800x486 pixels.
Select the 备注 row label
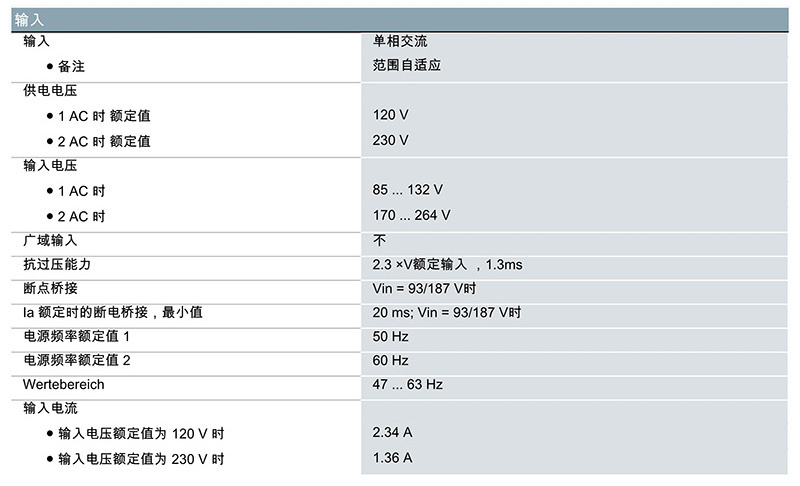(x=71, y=66)
